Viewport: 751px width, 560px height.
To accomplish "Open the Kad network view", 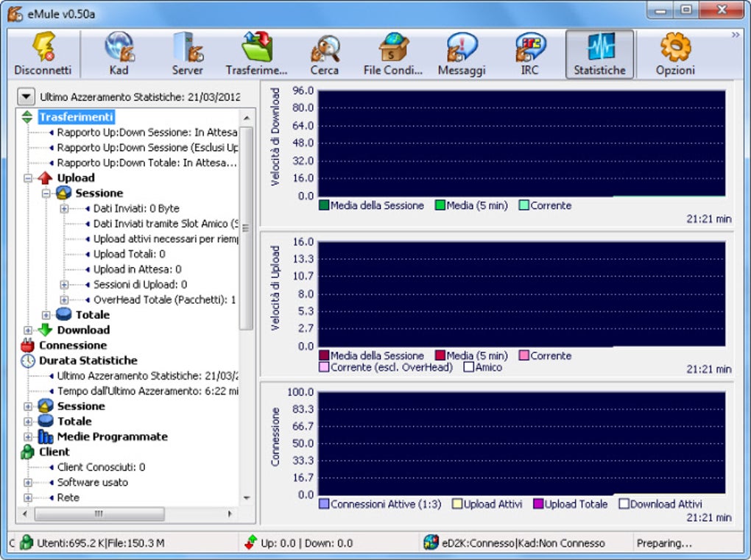I will pyautogui.click(x=119, y=54).
